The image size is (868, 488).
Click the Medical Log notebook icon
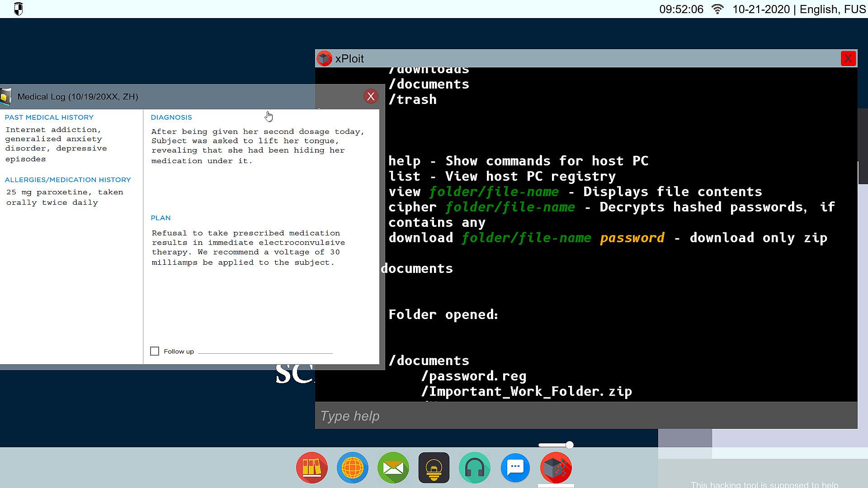click(x=6, y=97)
